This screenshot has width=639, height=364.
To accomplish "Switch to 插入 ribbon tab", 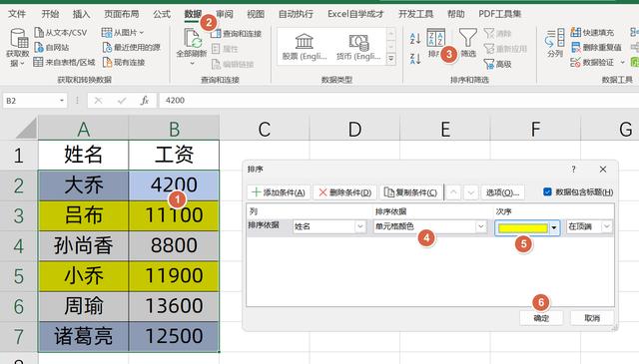I will tap(81, 14).
